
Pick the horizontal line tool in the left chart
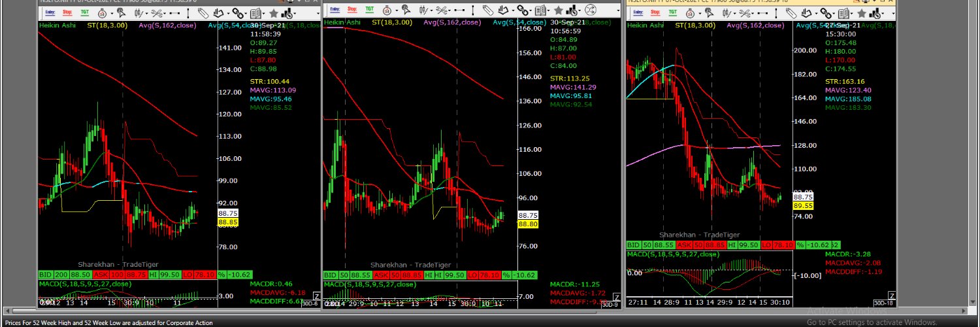[174, 13]
